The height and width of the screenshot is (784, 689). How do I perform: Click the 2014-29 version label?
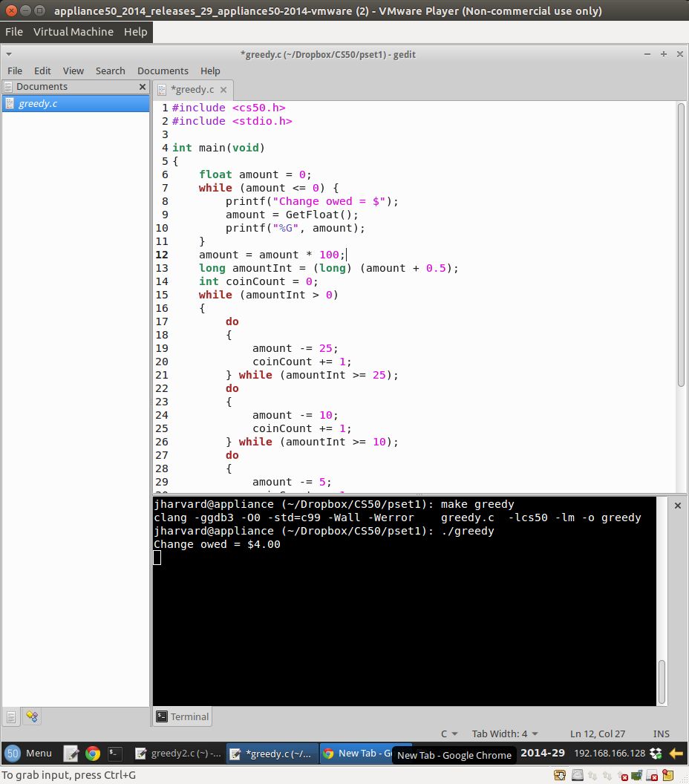[543, 753]
